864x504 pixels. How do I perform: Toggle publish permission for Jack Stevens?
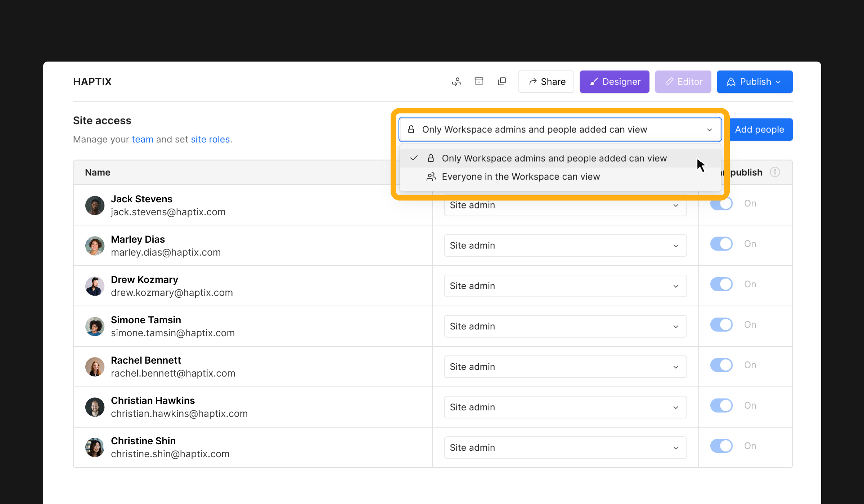[x=721, y=203]
